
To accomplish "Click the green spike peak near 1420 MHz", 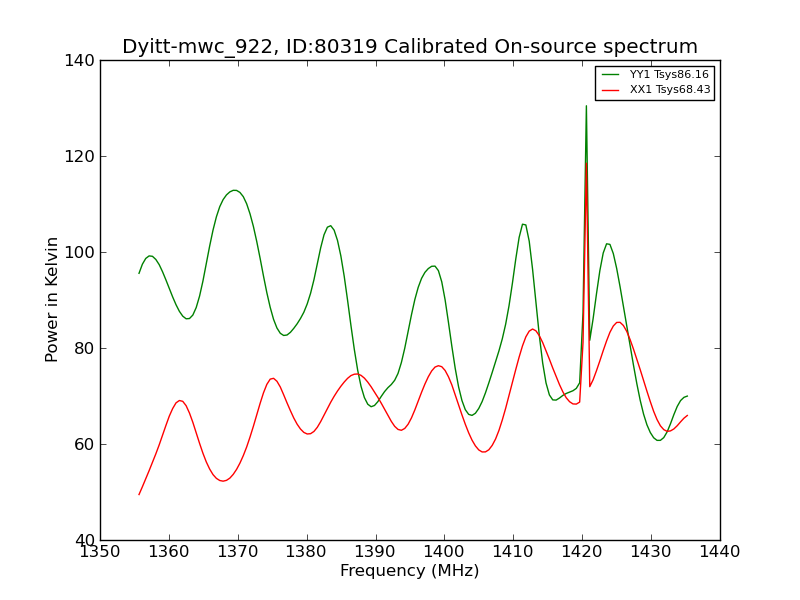I will 586,106.
